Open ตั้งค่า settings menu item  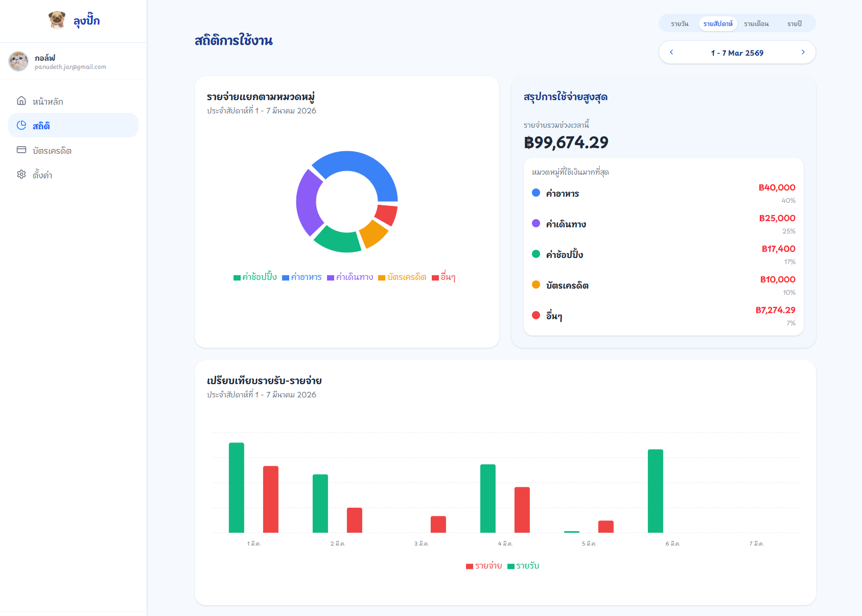[x=42, y=175]
